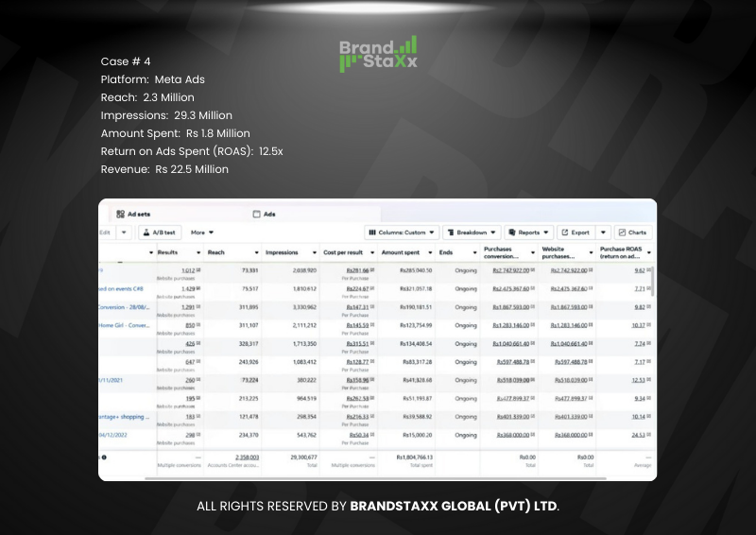
Task: Expand the Breakdown dropdown
Action: tap(470, 233)
